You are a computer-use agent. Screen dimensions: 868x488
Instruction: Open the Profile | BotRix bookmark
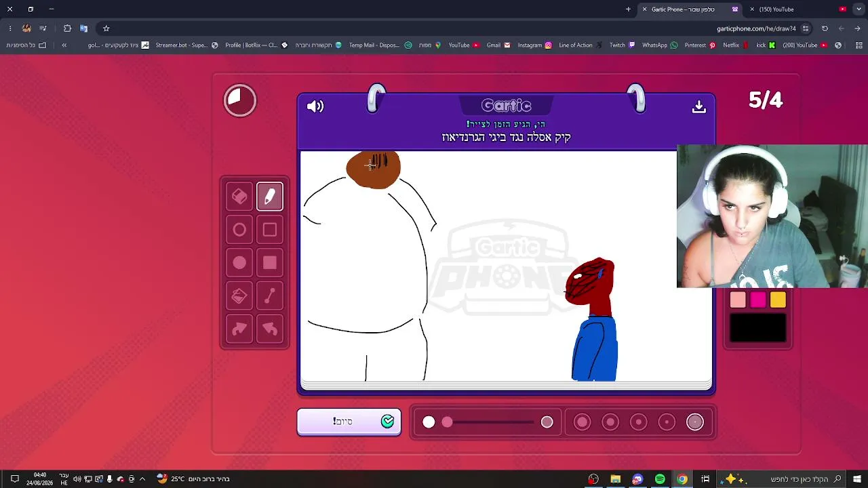tap(256, 45)
